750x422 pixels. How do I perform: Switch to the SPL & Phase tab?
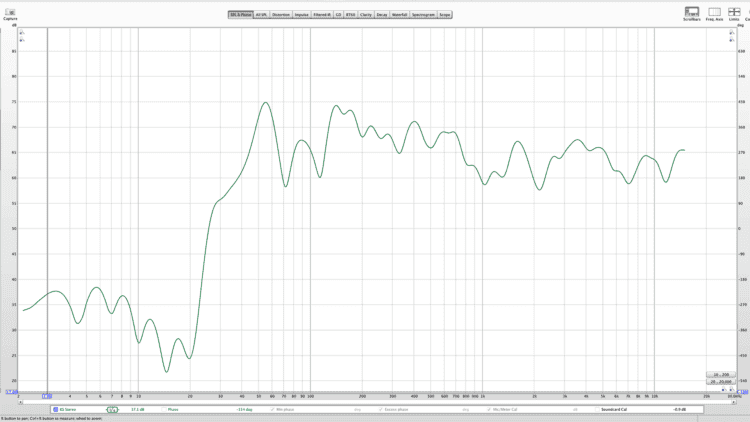pyautogui.click(x=241, y=15)
